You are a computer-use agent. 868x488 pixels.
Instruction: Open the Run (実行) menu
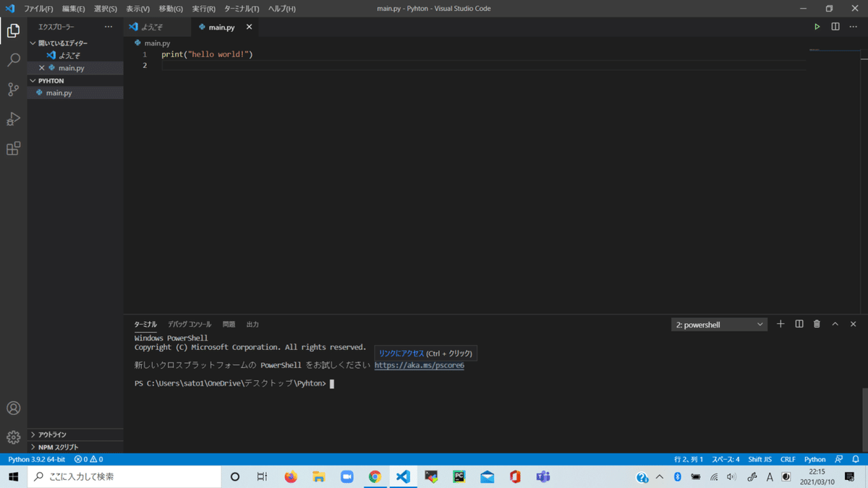203,9
